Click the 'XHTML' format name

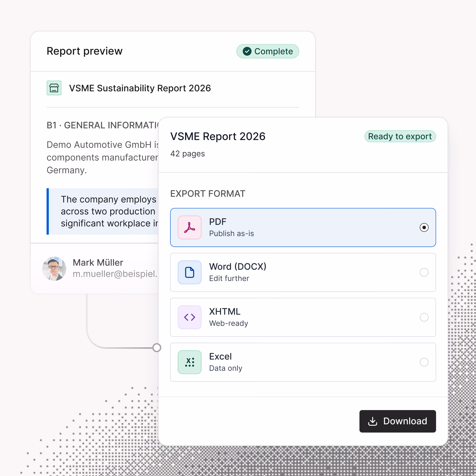225,312
